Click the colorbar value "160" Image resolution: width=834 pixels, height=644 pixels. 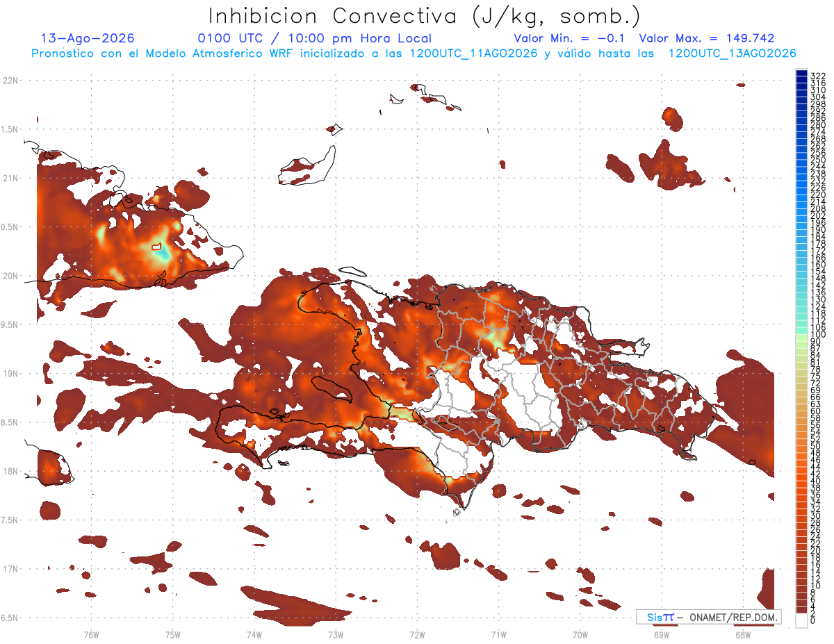817,264
